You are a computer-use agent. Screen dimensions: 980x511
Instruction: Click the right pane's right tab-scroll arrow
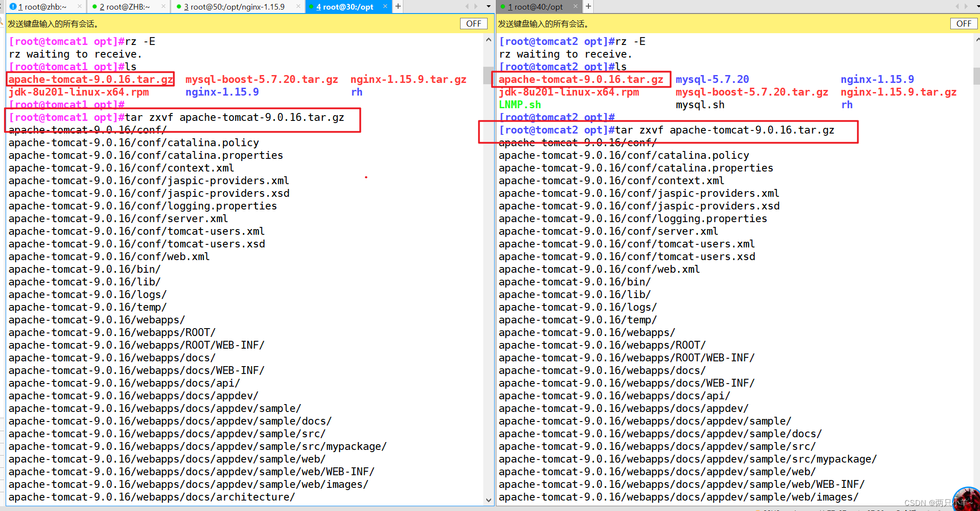point(966,6)
